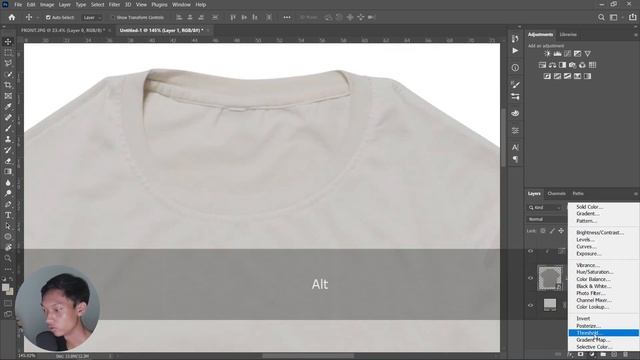Select the Clone Stamp tool

8,139
